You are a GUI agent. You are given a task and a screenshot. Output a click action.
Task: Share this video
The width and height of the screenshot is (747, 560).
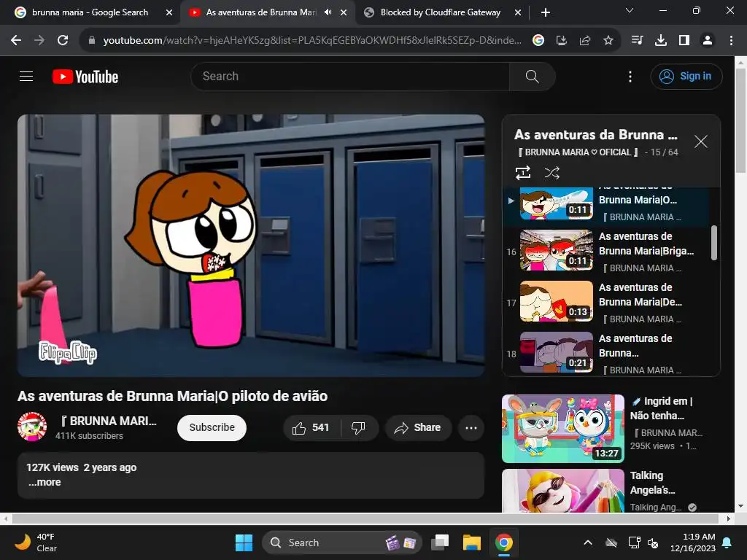(418, 427)
